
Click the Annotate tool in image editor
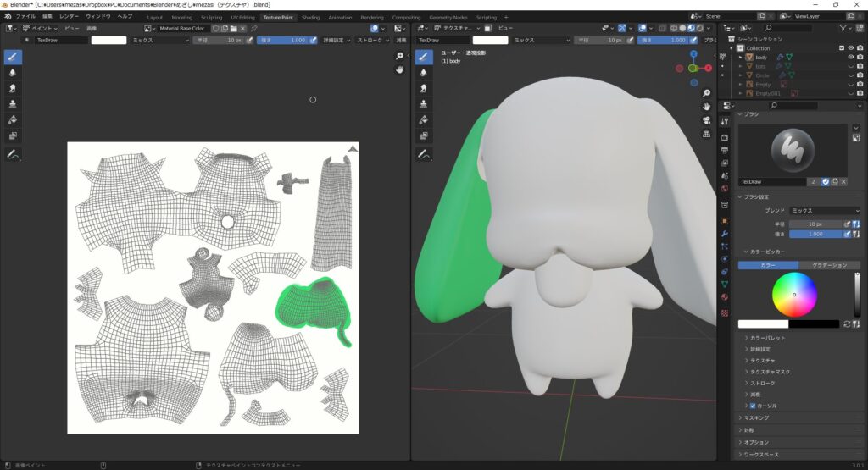14,155
